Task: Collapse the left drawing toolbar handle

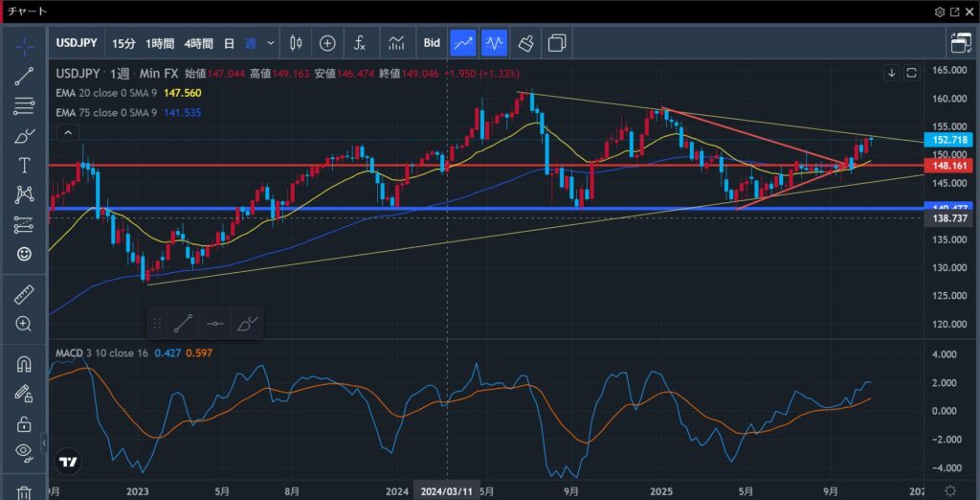Action: coord(44,443)
